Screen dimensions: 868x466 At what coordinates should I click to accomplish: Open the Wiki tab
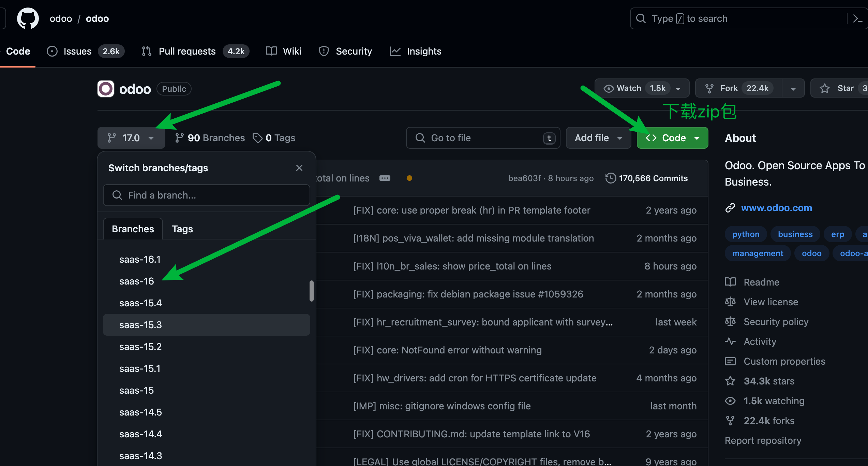point(284,51)
